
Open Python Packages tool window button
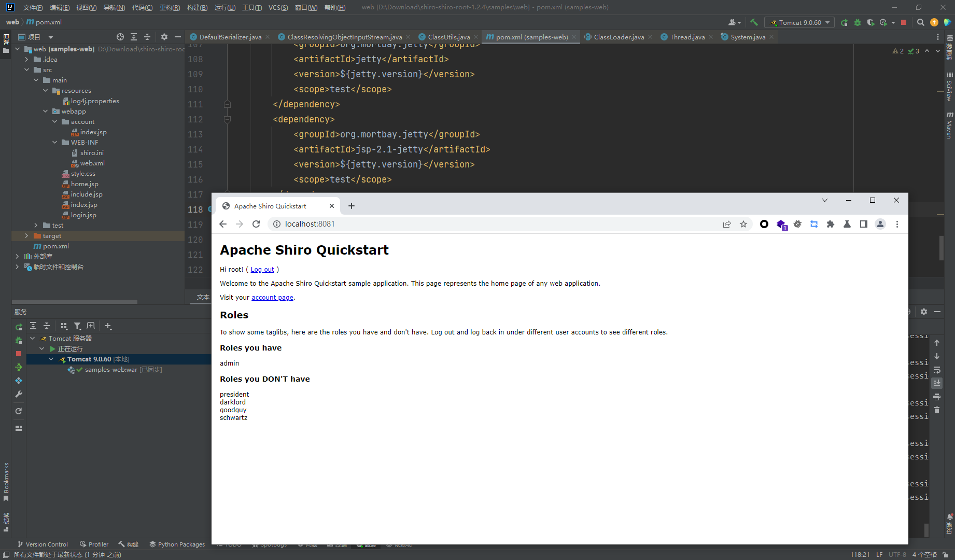coord(177,544)
